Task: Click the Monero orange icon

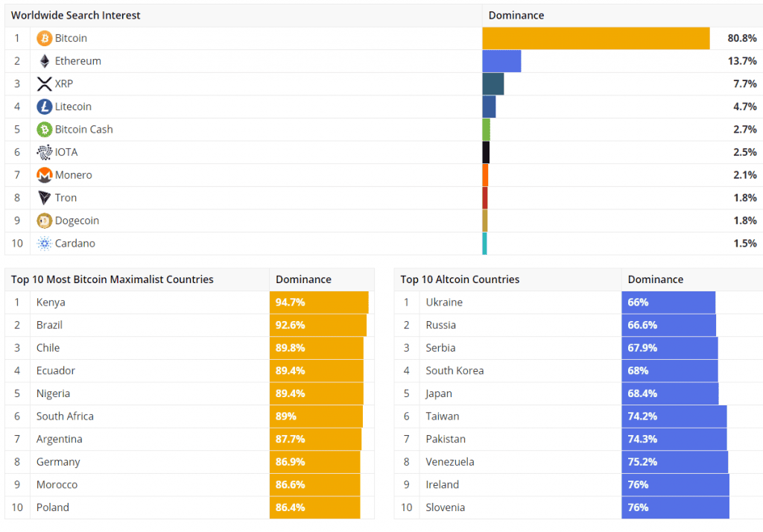Action: 44,175
